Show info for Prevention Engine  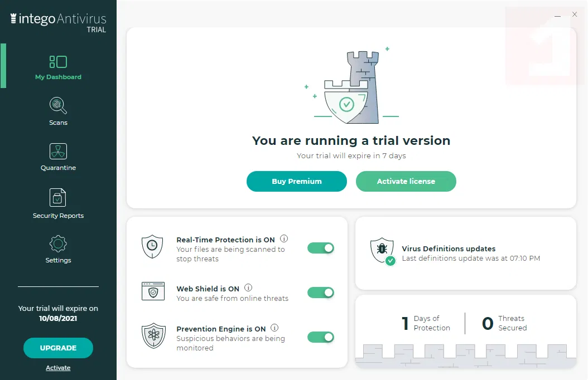pos(274,328)
